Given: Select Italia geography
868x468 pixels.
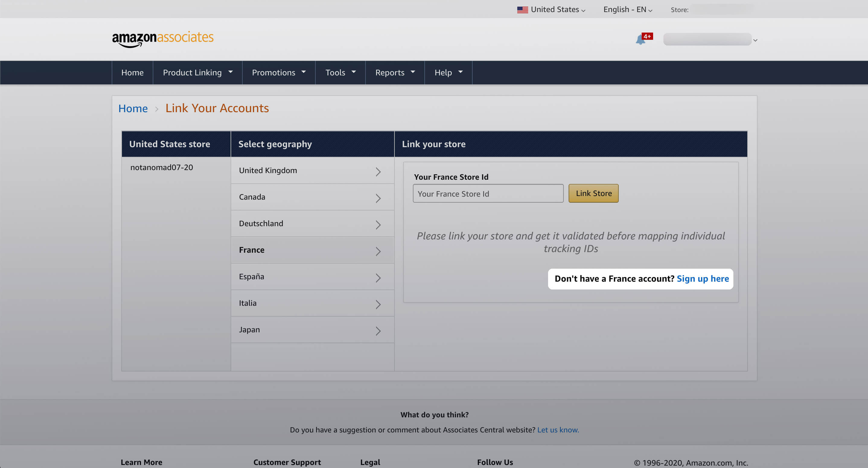Looking at the screenshot, I should tap(312, 303).
